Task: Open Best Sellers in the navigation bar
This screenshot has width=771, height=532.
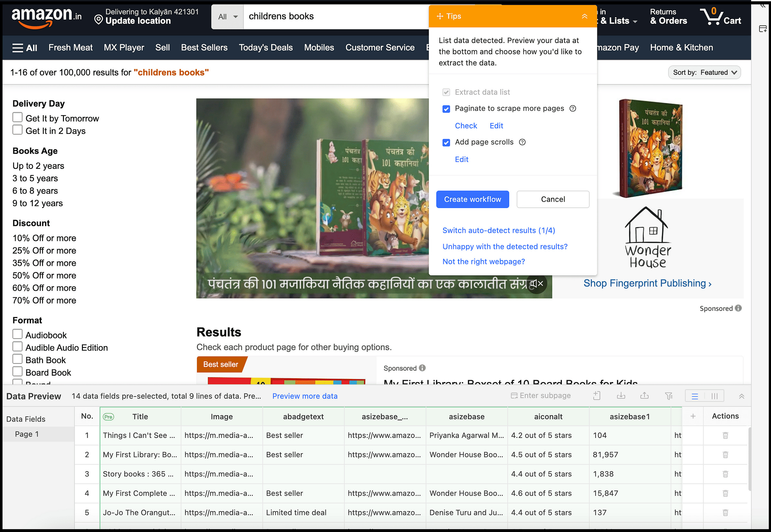Action: point(204,48)
